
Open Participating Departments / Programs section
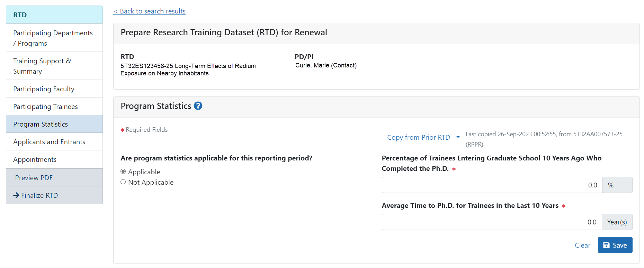tap(53, 38)
